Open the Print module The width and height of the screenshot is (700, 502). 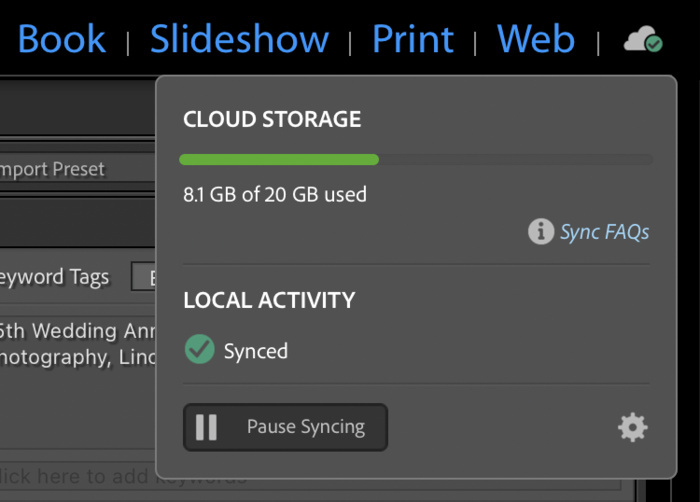click(413, 39)
